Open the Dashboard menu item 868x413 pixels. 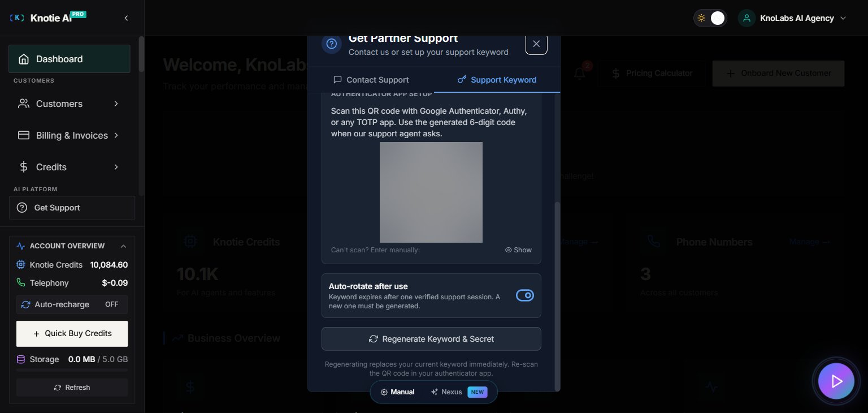click(x=69, y=59)
